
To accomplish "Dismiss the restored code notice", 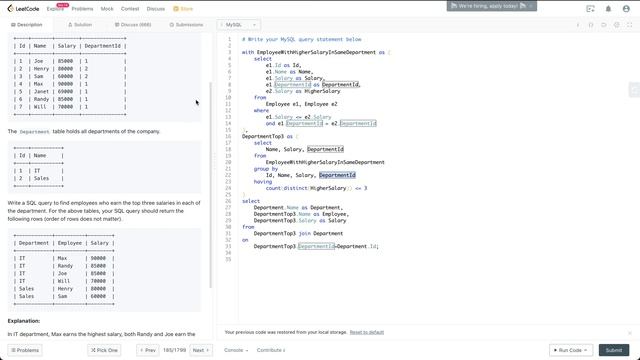I will 629,333.
